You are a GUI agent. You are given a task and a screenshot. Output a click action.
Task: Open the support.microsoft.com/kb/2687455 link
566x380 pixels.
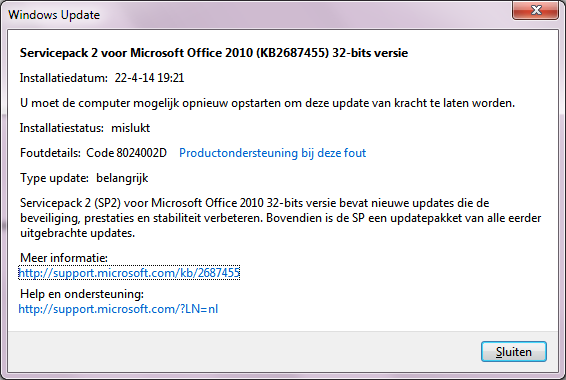pos(129,273)
